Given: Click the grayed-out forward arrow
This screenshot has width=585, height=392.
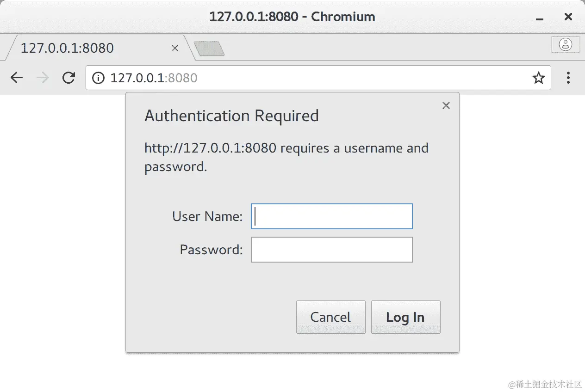Looking at the screenshot, I should click(x=43, y=78).
